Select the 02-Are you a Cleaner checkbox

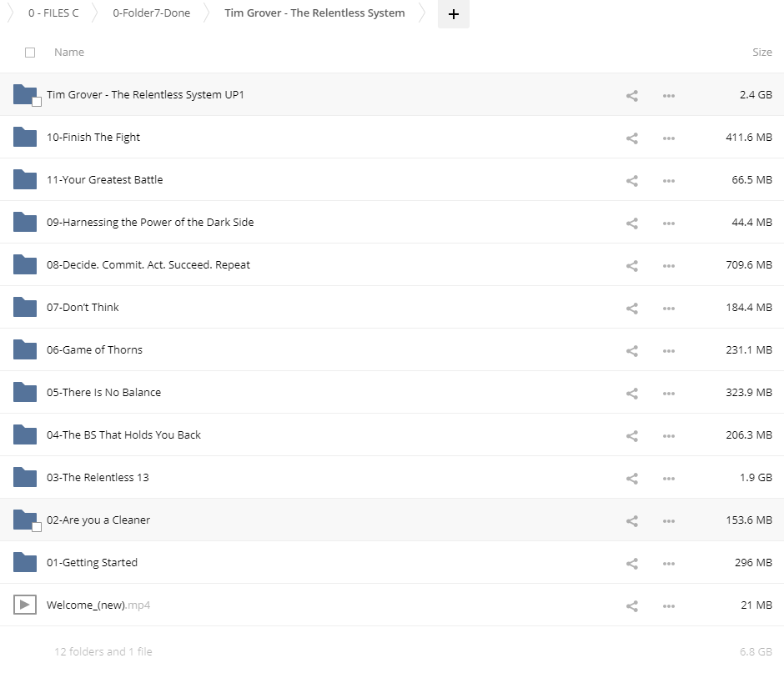36,527
